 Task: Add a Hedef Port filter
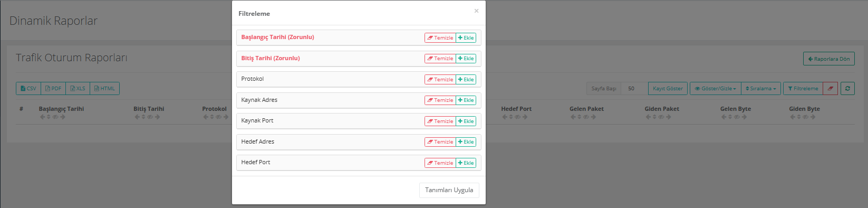tap(466, 163)
